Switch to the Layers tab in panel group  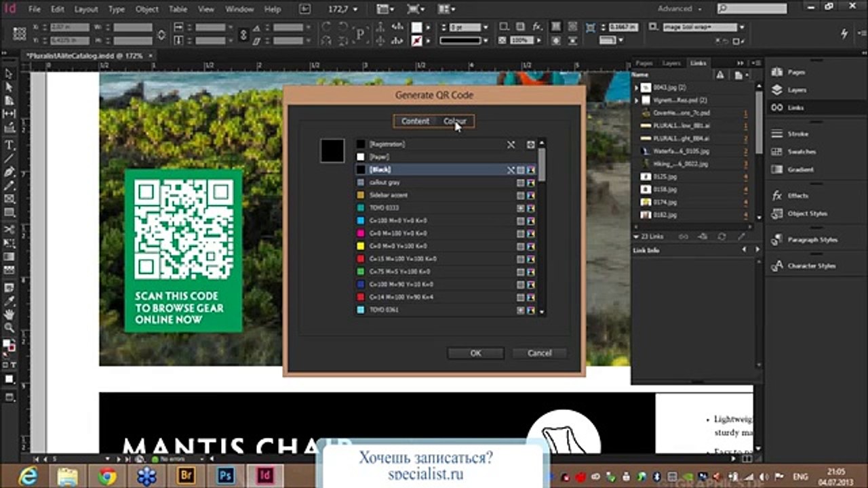tap(671, 63)
